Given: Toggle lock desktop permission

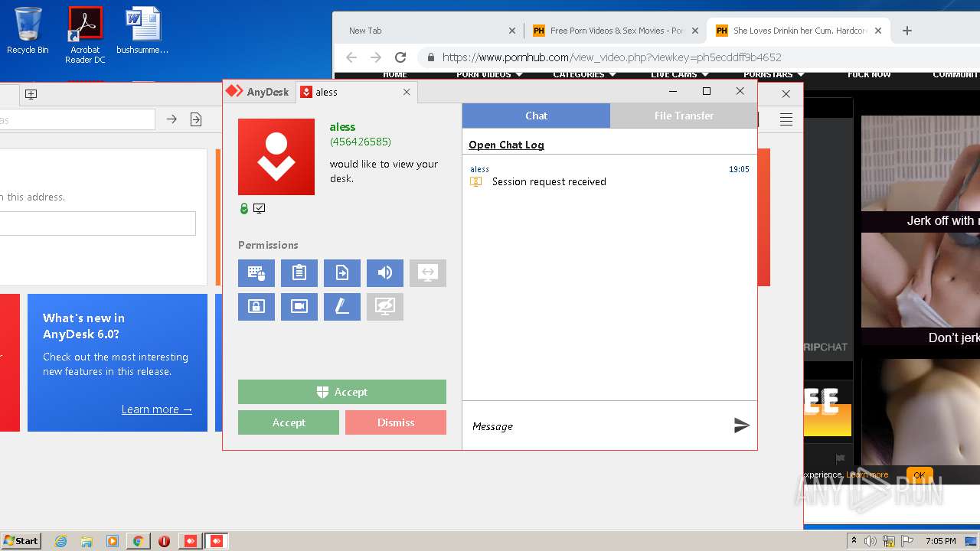Looking at the screenshot, I should click(256, 307).
